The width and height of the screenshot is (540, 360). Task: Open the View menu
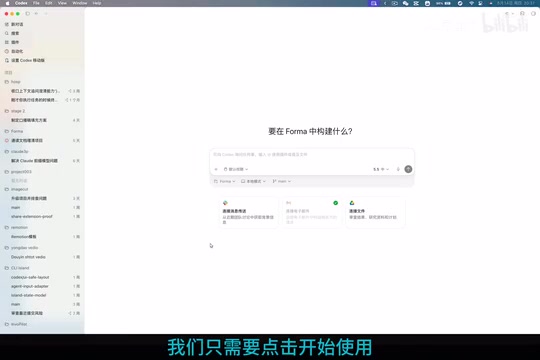pos(62,3)
